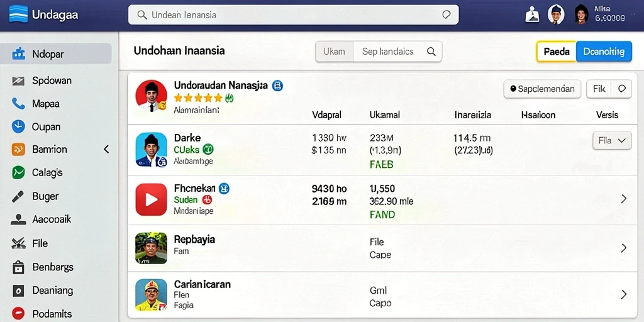644x322 pixels.
Task: Switch to the Dcanohitig view option
Action: tap(604, 52)
